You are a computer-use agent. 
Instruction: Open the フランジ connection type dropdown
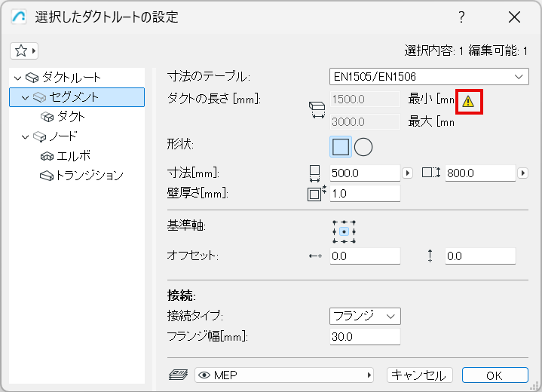(365, 316)
